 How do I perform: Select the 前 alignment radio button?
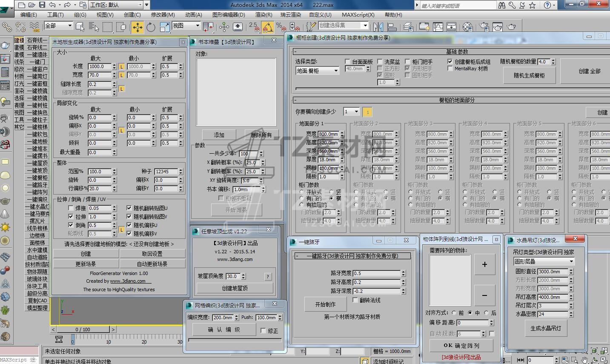click(x=454, y=313)
